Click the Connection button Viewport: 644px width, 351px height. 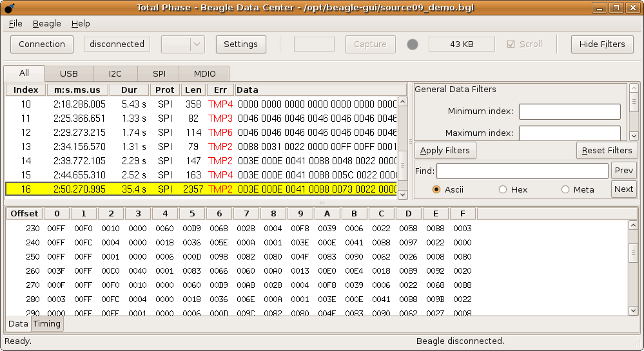(x=42, y=44)
